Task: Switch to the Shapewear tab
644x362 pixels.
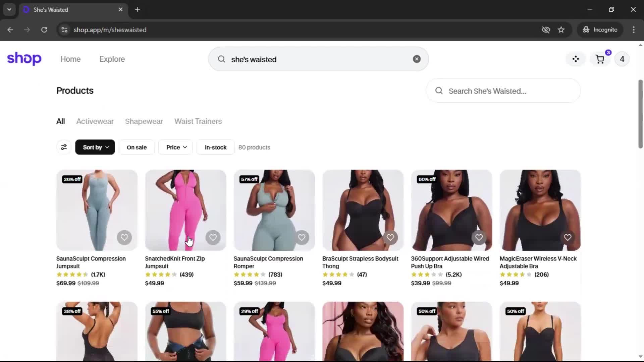Action: pyautogui.click(x=144, y=121)
